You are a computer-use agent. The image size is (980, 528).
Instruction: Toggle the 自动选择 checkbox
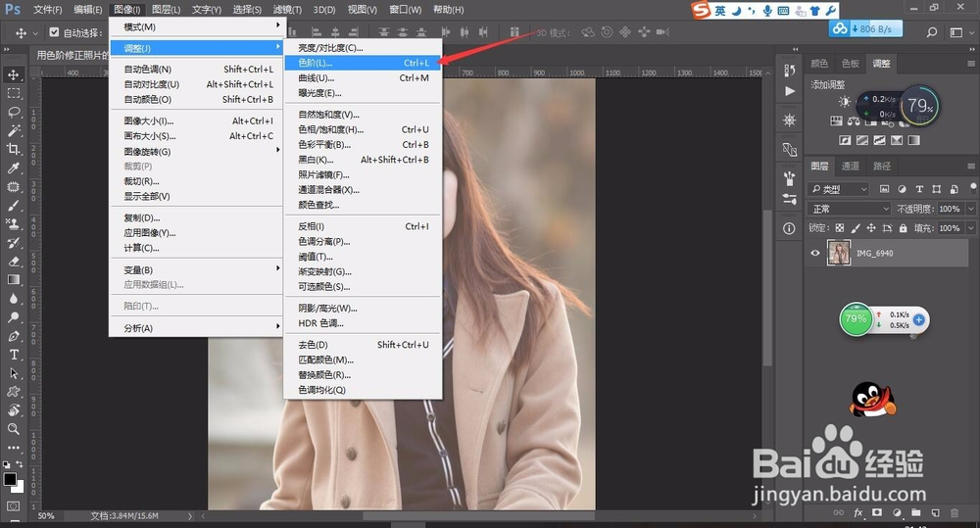click(54, 32)
